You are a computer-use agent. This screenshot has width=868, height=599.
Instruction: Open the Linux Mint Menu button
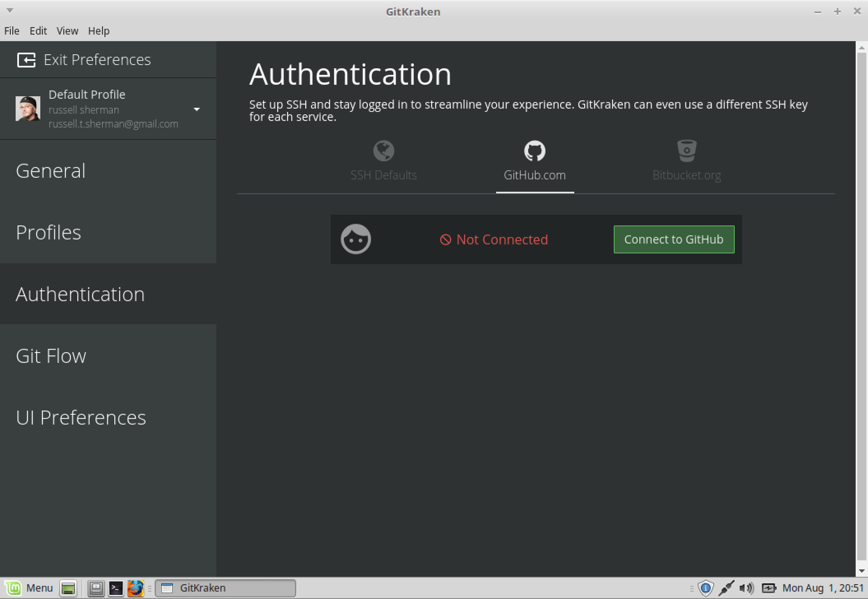pos(29,588)
